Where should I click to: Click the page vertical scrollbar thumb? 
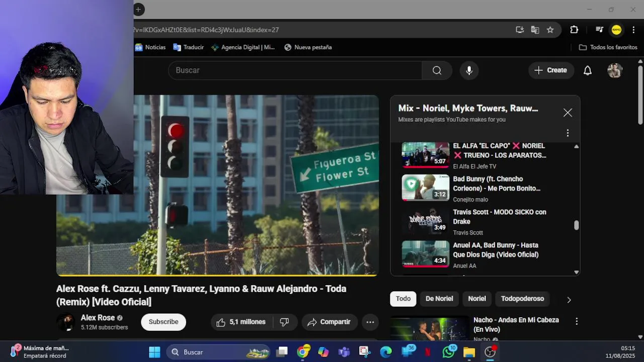640,94
